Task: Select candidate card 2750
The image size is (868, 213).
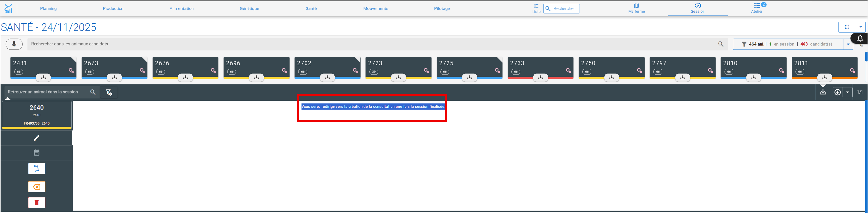Action: click(x=612, y=67)
